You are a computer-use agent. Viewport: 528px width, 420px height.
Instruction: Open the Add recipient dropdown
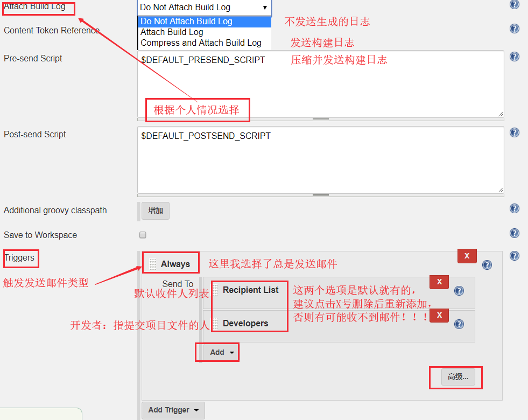pos(222,352)
